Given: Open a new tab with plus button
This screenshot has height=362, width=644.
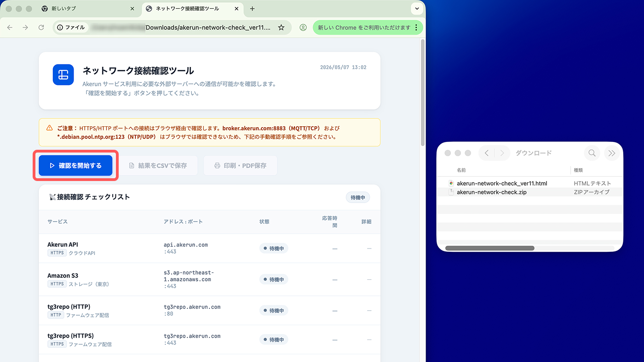Looking at the screenshot, I should [252, 9].
